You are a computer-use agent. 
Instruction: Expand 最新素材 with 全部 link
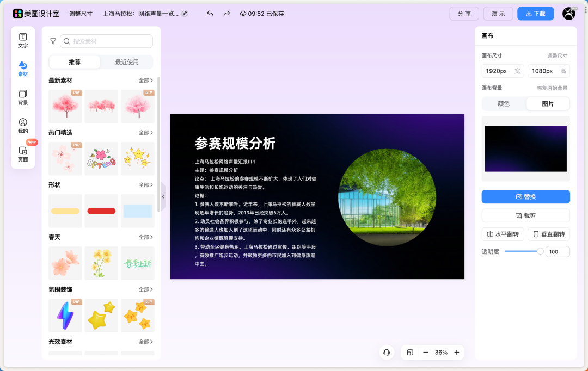pos(146,80)
